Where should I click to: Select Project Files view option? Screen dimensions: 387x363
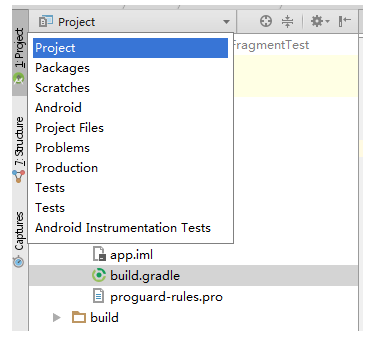(x=69, y=128)
